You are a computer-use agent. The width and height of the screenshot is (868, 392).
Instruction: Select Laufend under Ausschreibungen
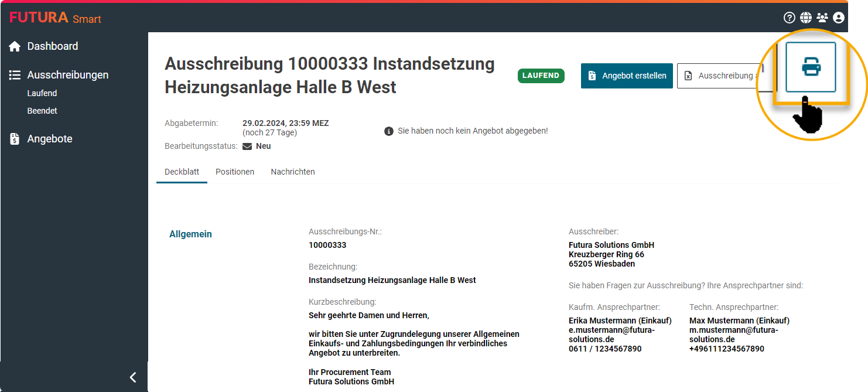(x=42, y=93)
